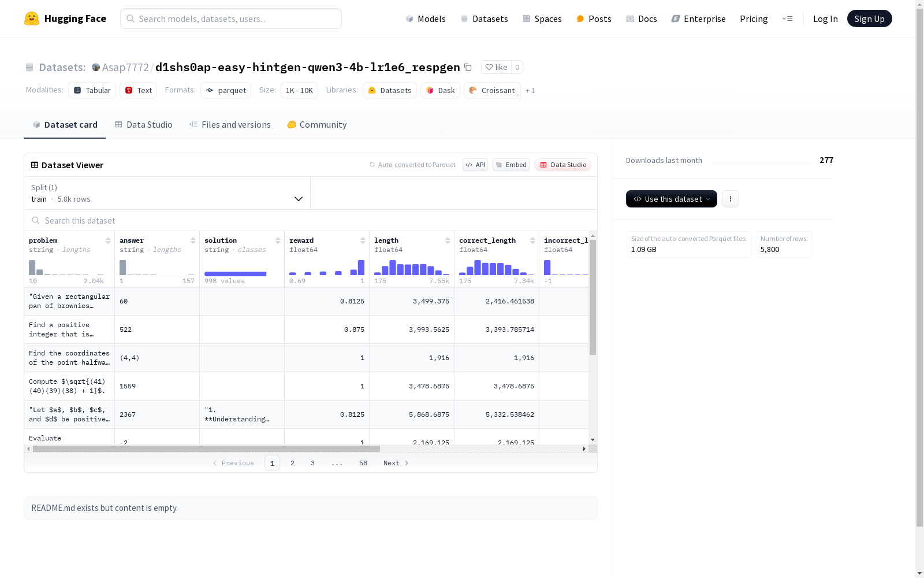Expand the +1 more libraries tag
Viewport: 924px width, 578px height.
530,91
